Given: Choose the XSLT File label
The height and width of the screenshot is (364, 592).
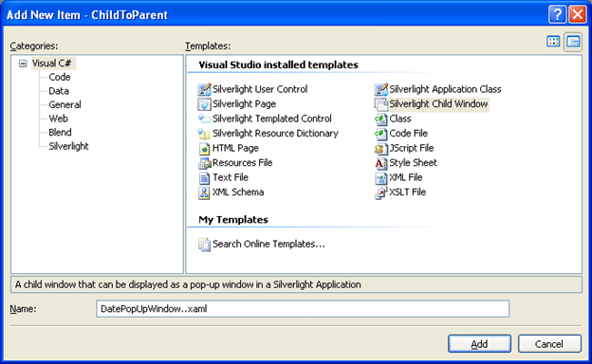Looking at the screenshot, I should click(x=407, y=192).
